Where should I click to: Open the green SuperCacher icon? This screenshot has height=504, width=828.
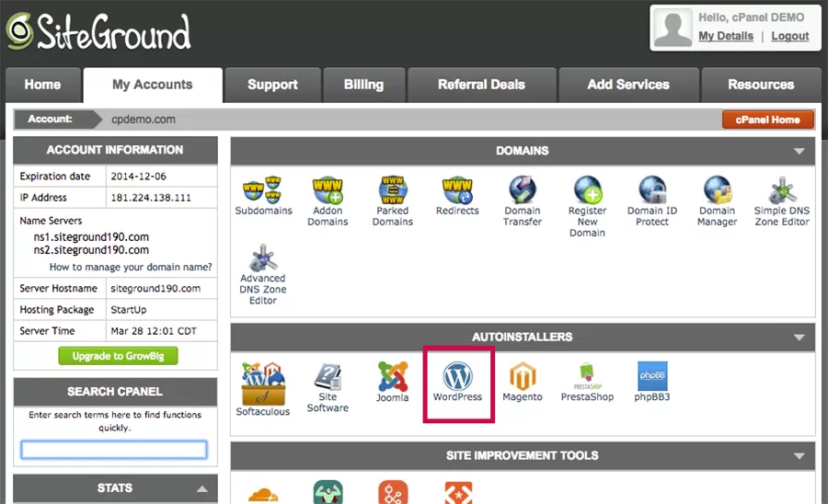point(328,492)
